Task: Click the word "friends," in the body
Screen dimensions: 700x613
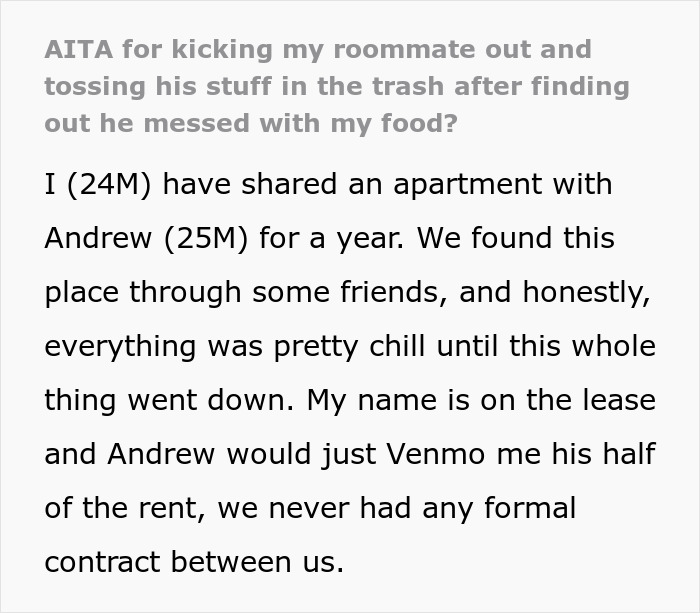Action: (x=394, y=292)
